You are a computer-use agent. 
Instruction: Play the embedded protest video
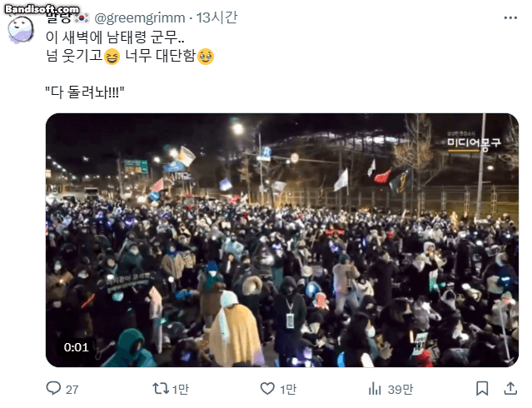pyautogui.click(x=282, y=240)
